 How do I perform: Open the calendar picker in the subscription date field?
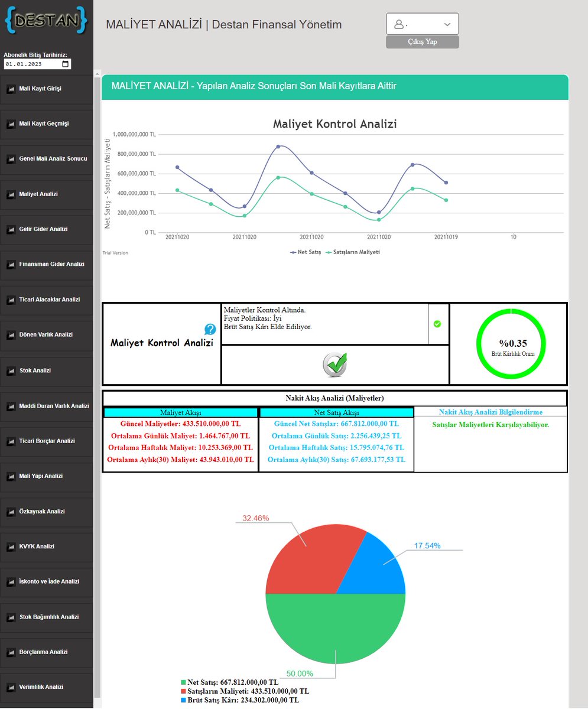66,64
